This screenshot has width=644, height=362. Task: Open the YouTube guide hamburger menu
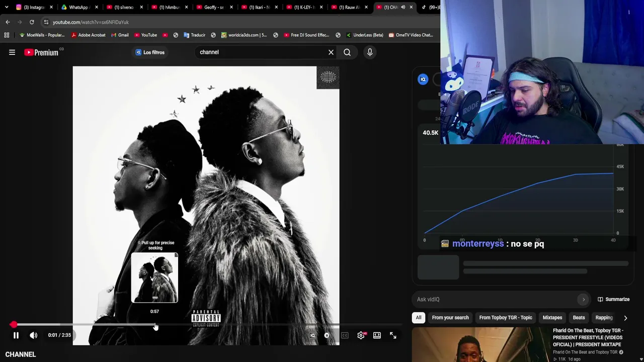pyautogui.click(x=12, y=52)
